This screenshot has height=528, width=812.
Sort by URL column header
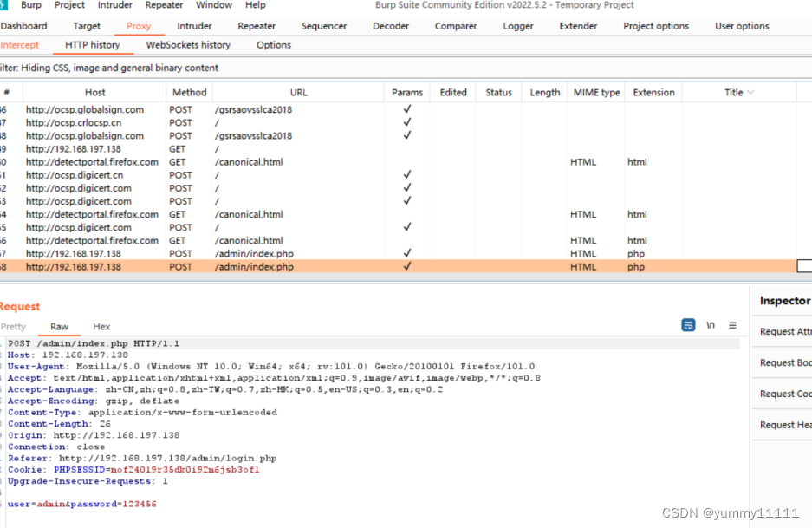click(298, 92)
